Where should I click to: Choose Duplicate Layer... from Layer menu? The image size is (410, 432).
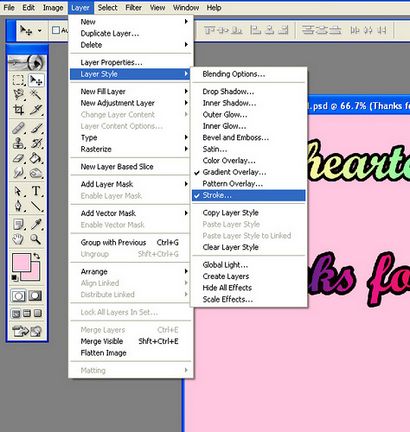(131, 33)
